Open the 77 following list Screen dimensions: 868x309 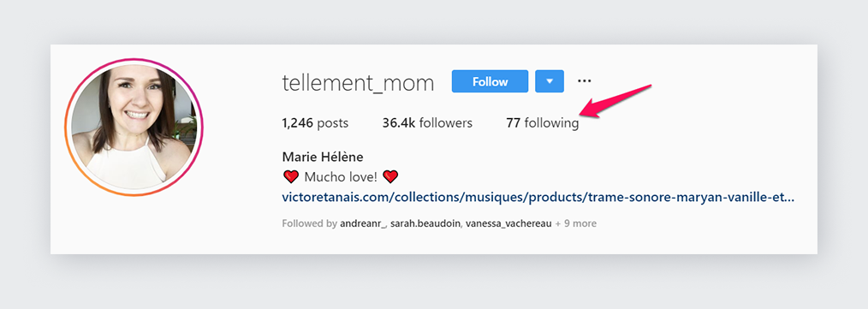[x=543, y=123]
